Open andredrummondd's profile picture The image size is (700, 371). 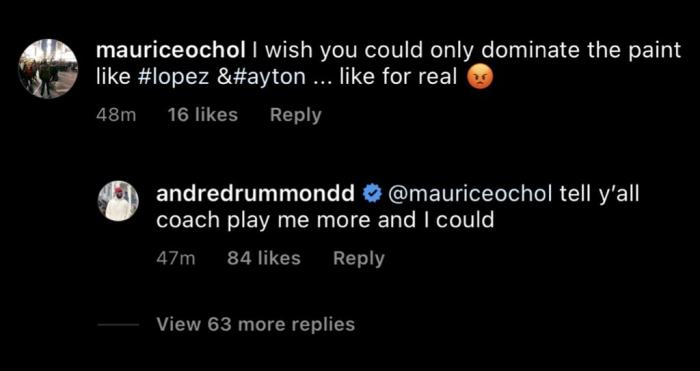click(118, 201)
